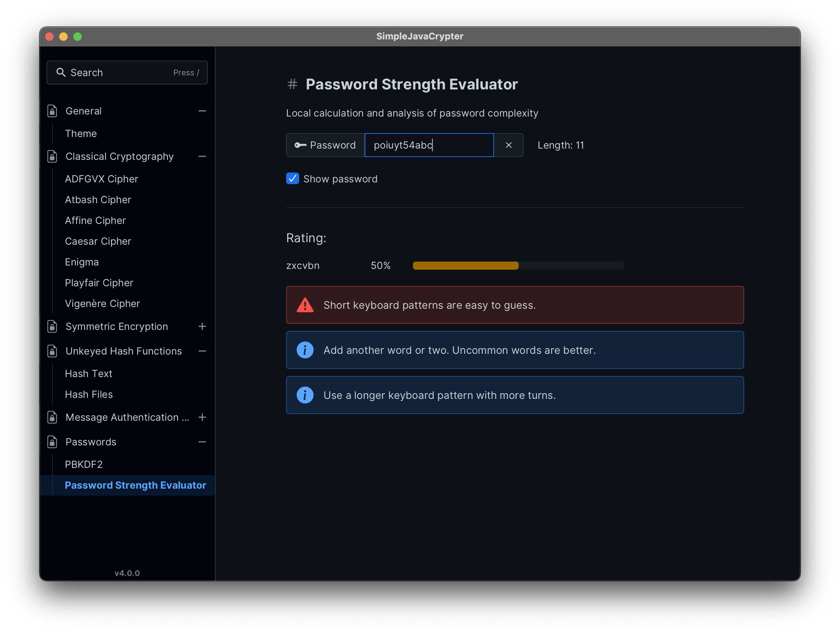The height and width of the screenshot is (633, 840).
Task: Click the Passwords section lock-file icon
Action: 52,442
